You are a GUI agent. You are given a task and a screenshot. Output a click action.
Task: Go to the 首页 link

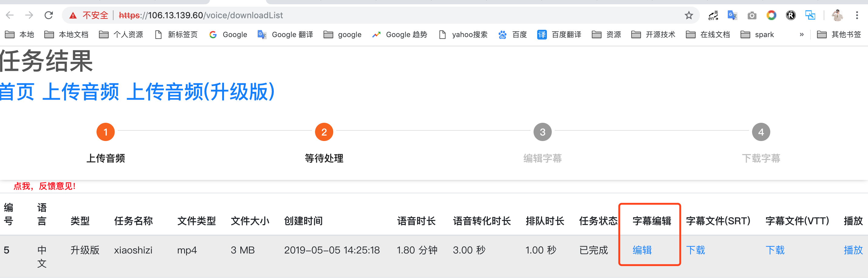tap(17, 92)
